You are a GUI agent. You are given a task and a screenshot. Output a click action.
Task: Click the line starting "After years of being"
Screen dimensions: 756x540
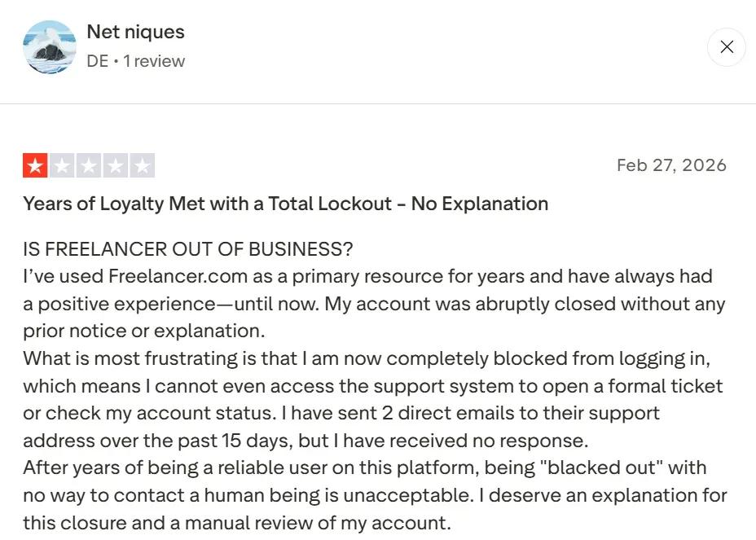tap(364, 468)
